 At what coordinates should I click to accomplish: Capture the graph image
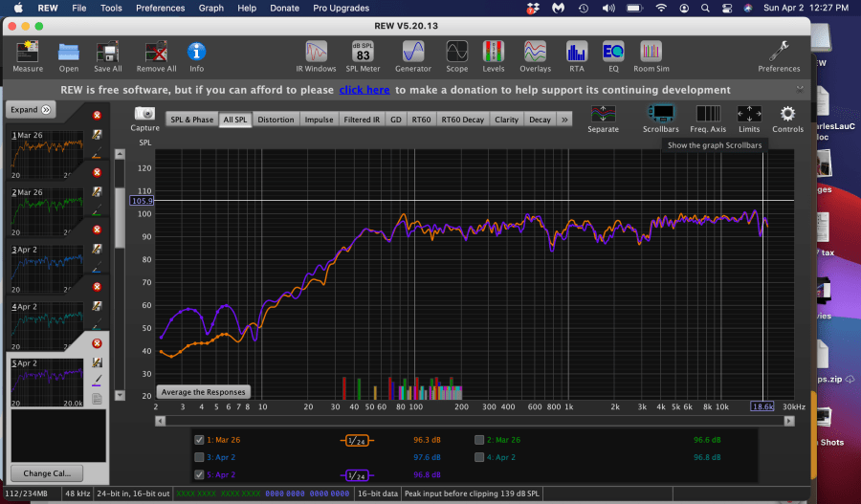click(x=145, y=119)
